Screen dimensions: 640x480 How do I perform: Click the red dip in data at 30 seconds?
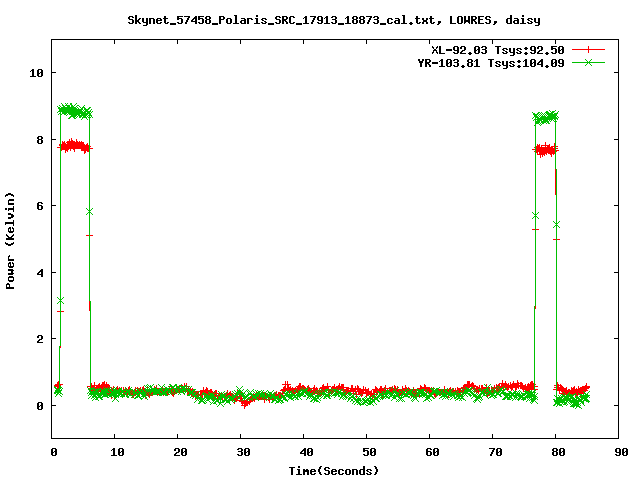244,403
